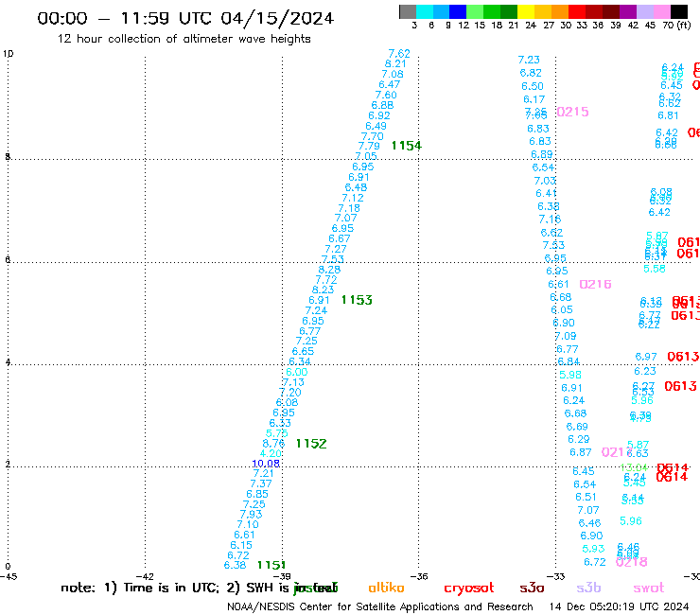Click the pink time label 0215
The width and height of the screenshot is (700, 615).
click(572, 112)
